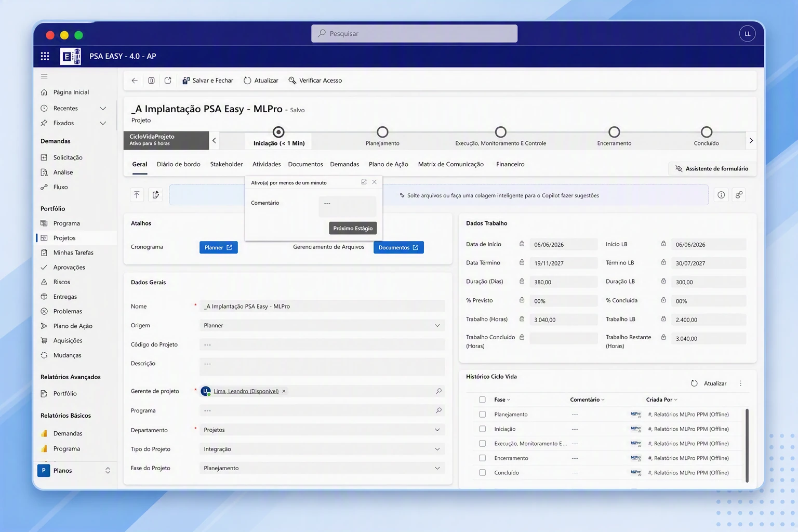Image resolution: width=798 pixels, height=532 pixels.
Task: Click the Histórico Ciclo Vida scrollbar
Action: click(x=747, y=445)
